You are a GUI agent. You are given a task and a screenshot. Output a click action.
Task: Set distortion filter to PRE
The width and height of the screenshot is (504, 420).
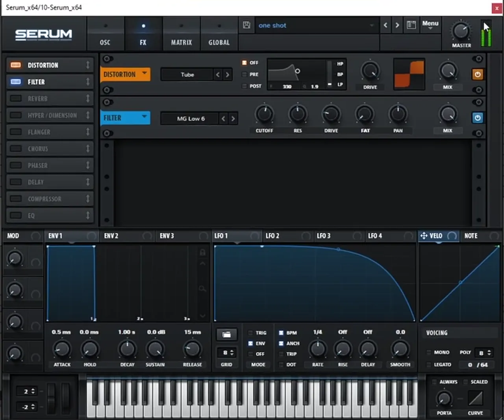(244, 74)
